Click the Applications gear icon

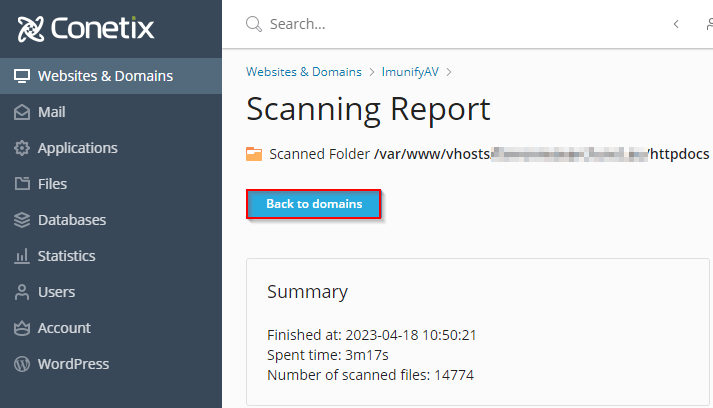(x=21, y=148)
